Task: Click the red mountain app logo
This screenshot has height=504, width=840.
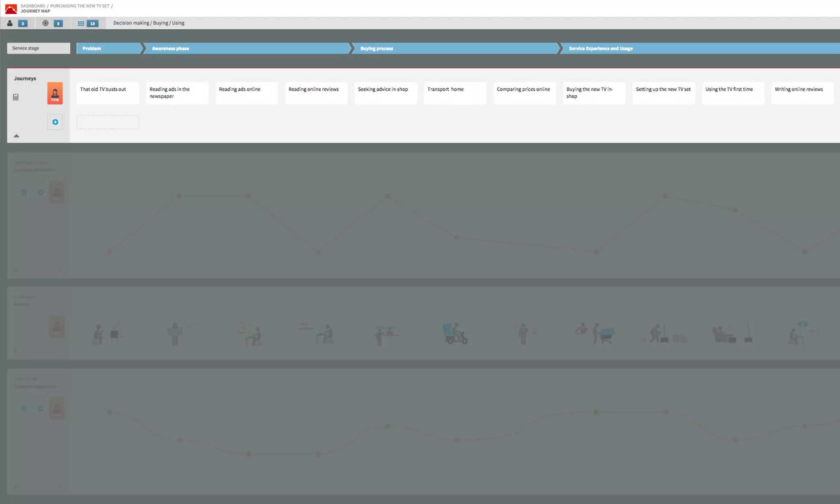Action: pos(11,8)
